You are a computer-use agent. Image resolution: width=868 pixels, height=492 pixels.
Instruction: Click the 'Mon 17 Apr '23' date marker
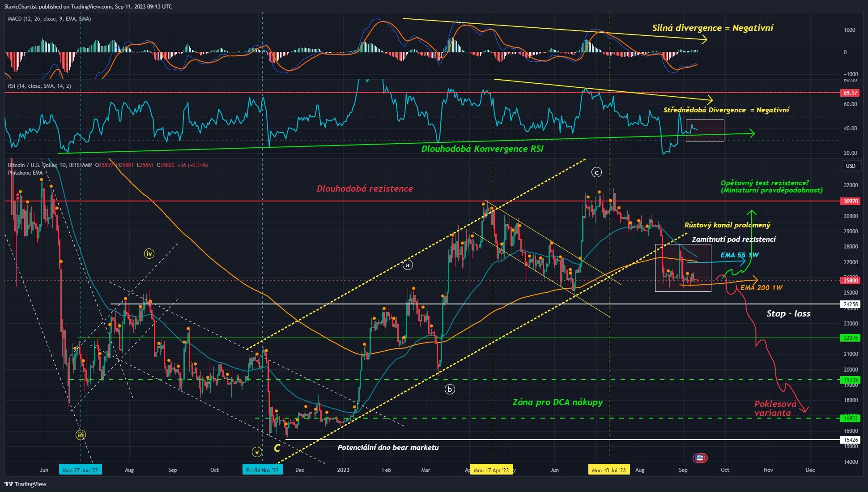coord(491,470)
